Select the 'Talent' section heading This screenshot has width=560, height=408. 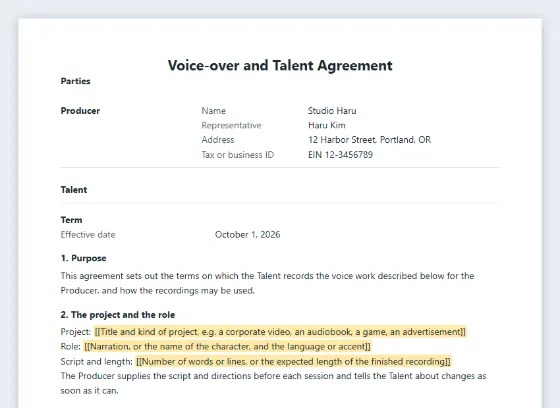pos(74,190)
